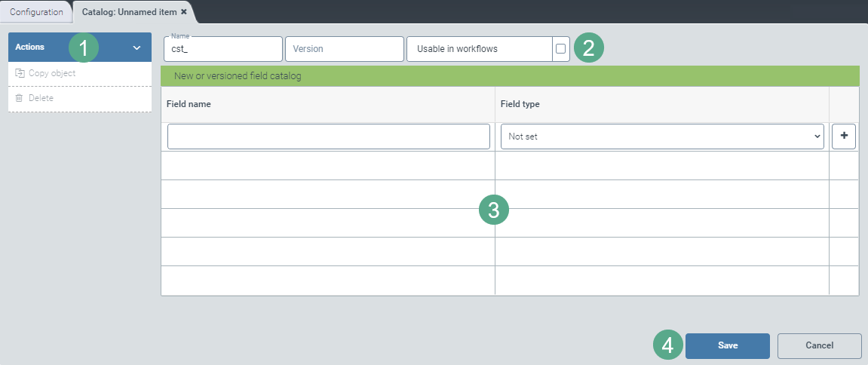Image resolution: width=868 pixels, height=365 pixels.
Task: Click the Field type column header
Action: pyautogui.click(x=520, y=104)
